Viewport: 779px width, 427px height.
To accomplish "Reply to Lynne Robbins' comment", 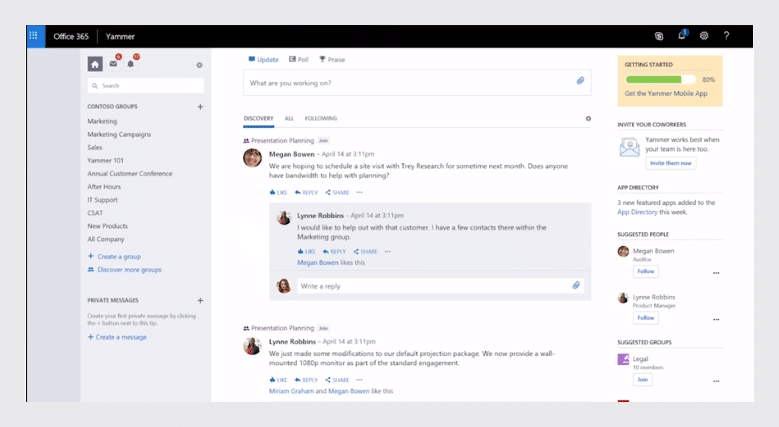I will pyautogui.click(x=334, y=252).
